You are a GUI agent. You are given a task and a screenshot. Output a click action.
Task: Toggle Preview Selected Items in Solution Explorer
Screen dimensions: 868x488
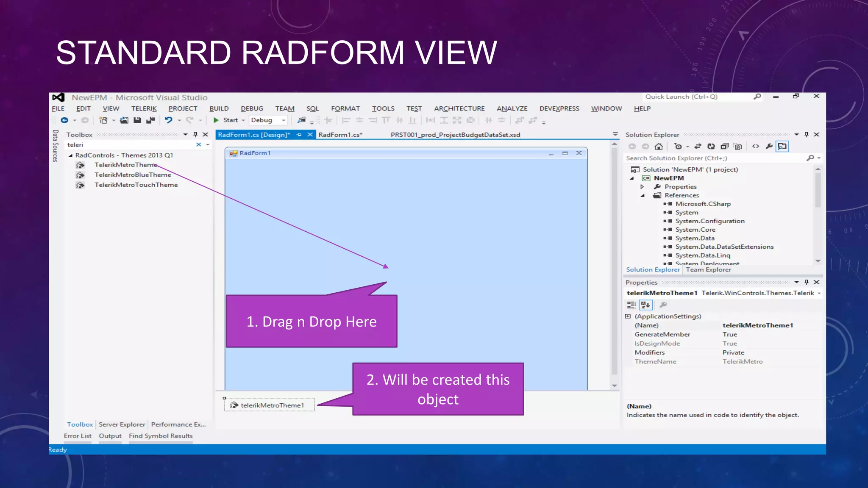782,147
